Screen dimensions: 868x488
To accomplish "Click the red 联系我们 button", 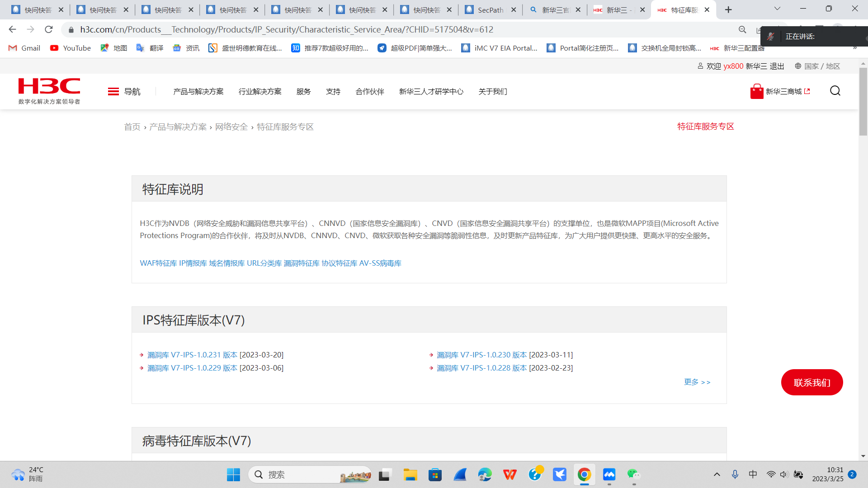I will pos(812,382).
